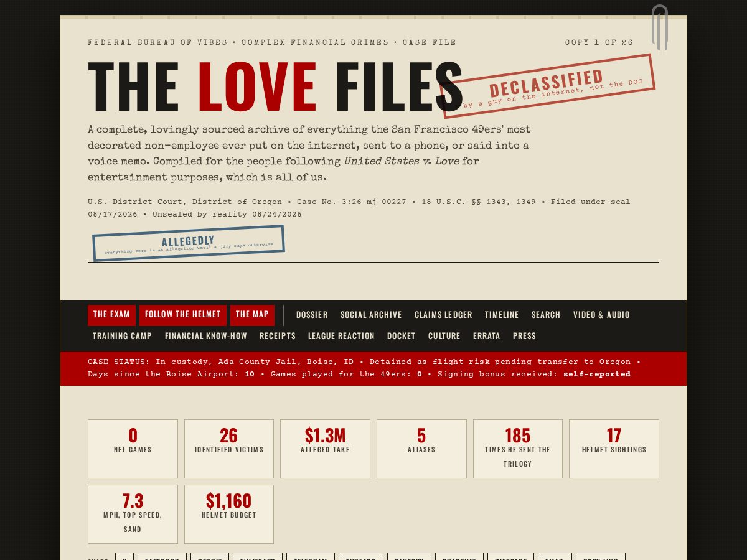747x560 pixels.
Task: Open the Errata section
Action: (x=487, y=336)
